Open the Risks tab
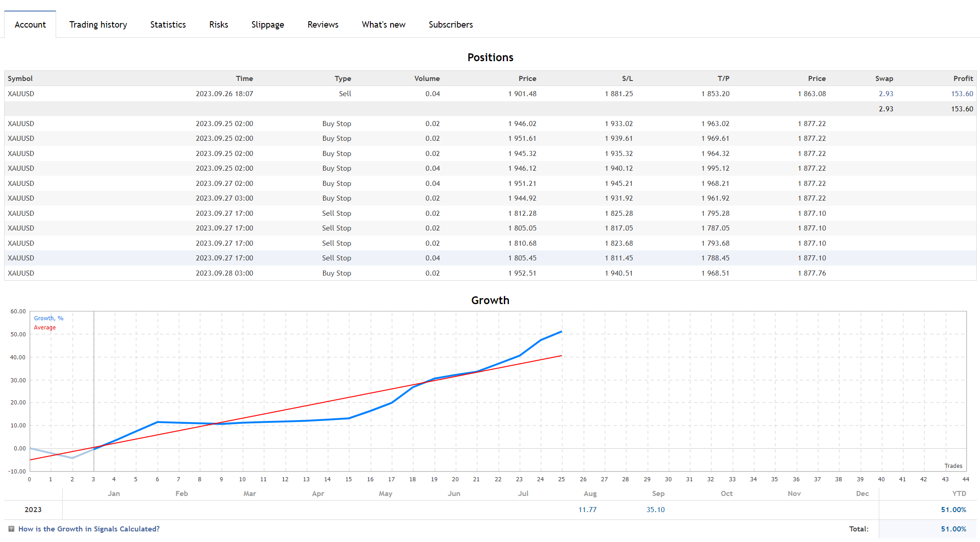This screenshot has height=542, width=980. pos(219,25)
